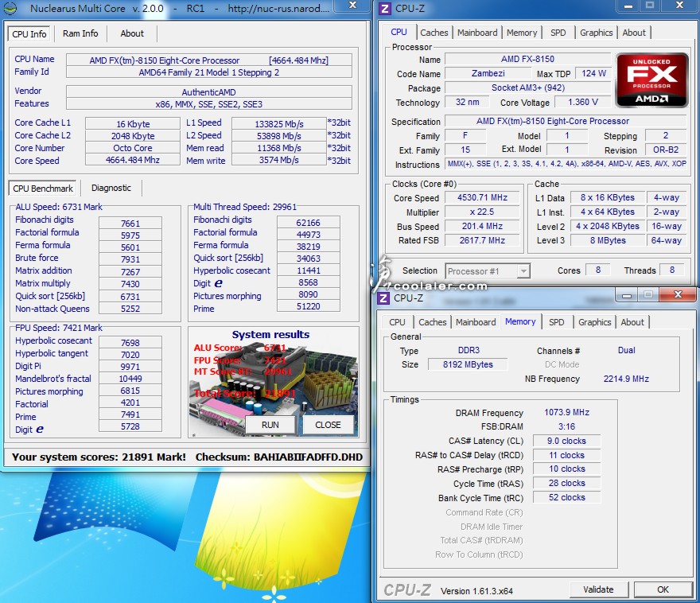Click the Z logo icon of the lower CPU-Z window
This screenshot has width=700, height=603.
pos(383,298)
